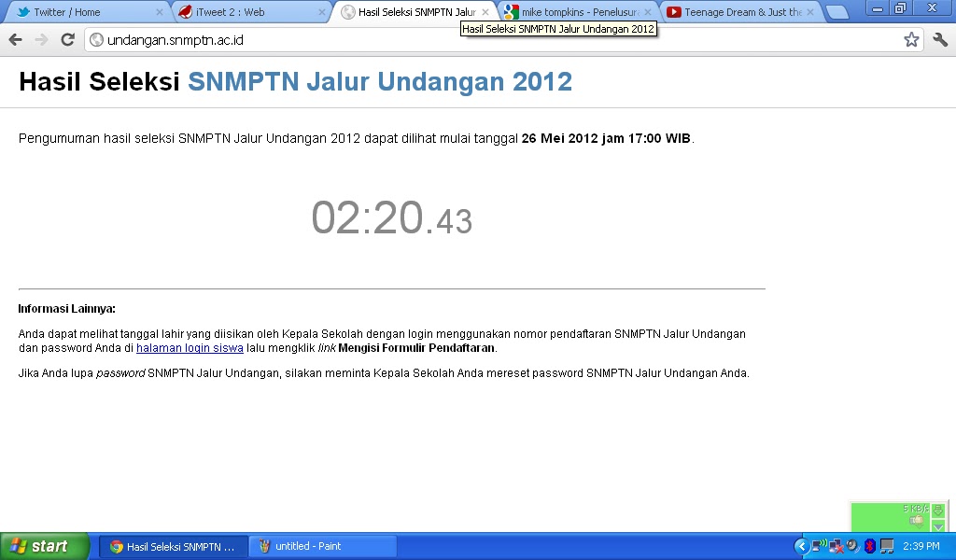Click the bold 26 Mei 2012 jam 17:00 WIB text
Image resolution: width=956 pixels, height=560 pixels.
(x=606, y=138)
